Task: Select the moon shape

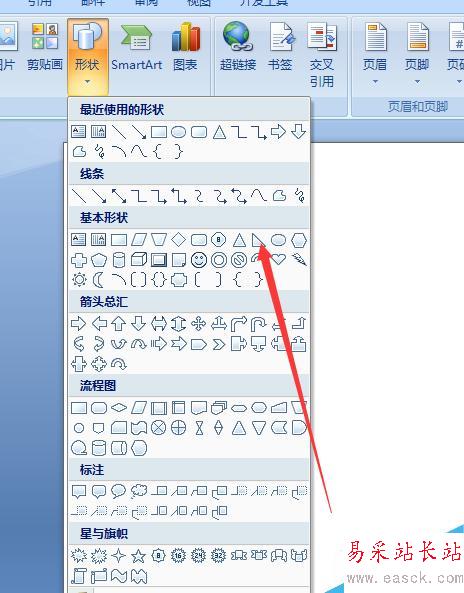Action: click(99, 280)
